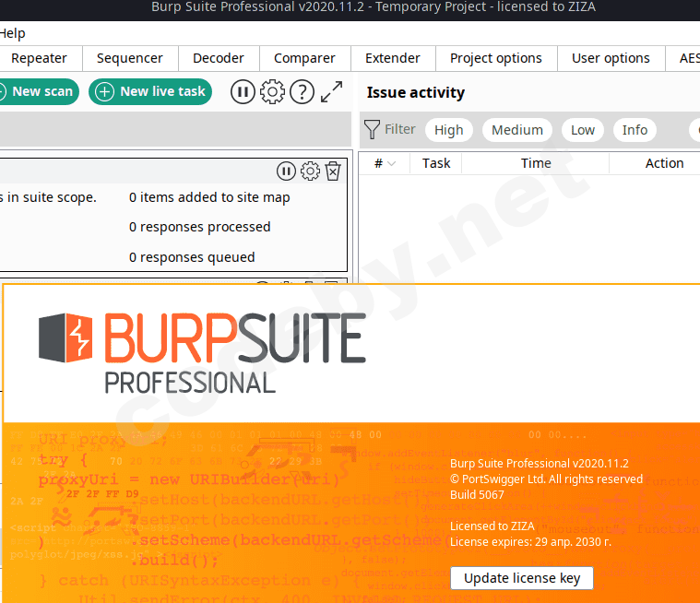Open the Help menu
The height and width of the screenshot is (603, 700).
[x=13, y=33]
